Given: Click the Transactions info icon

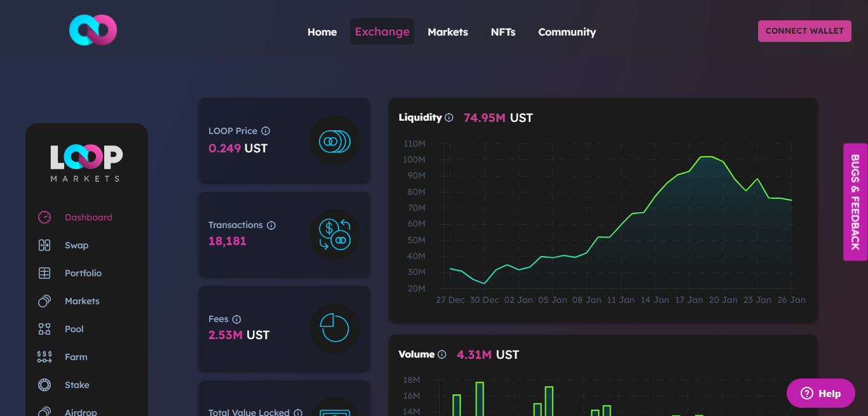Looking at the screenshot, I should [271, 225].
